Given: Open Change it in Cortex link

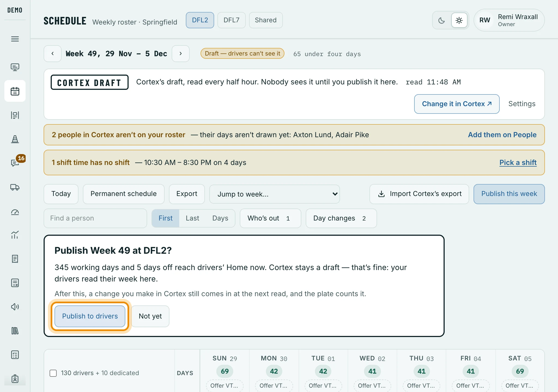Looking at the screenshot, I should click(x=457, y=104).
